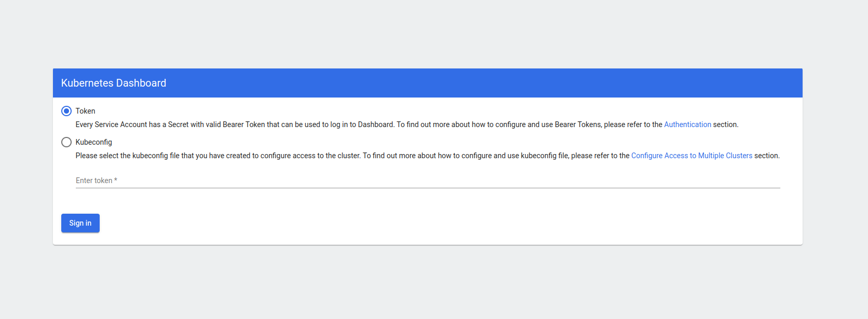Click the Token option label text
The image size is (868, 319).
[x=85, y=111]
